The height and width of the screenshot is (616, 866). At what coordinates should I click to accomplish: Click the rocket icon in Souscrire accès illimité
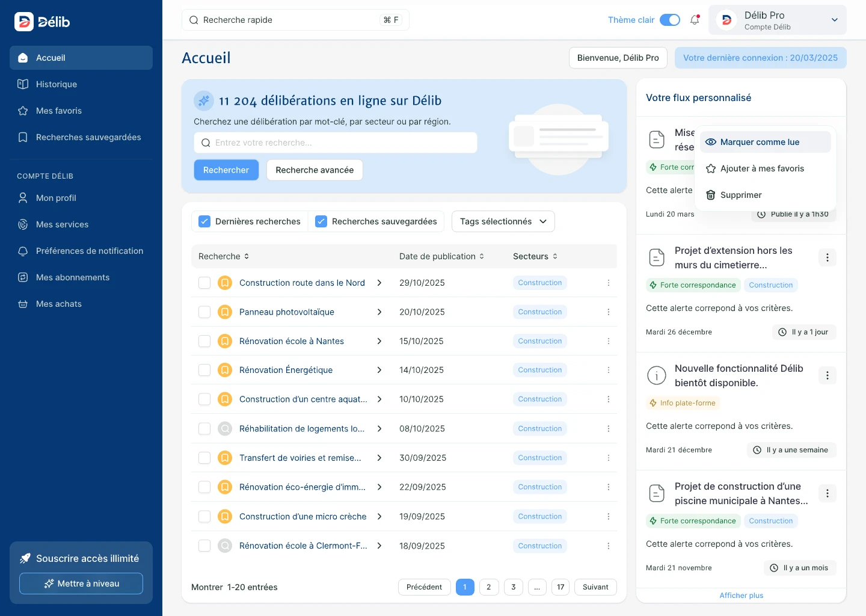coord(25,558)
